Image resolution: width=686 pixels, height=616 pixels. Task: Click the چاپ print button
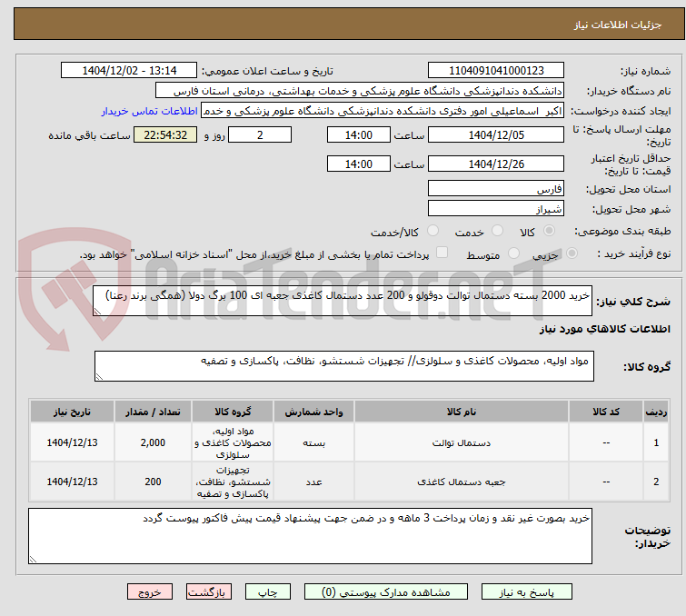(268, 592)
